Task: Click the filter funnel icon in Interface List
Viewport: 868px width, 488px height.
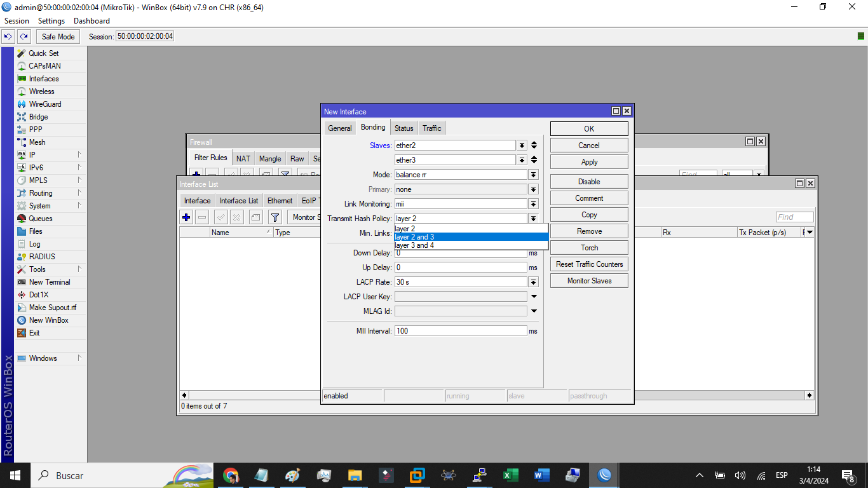Action: 275,217
